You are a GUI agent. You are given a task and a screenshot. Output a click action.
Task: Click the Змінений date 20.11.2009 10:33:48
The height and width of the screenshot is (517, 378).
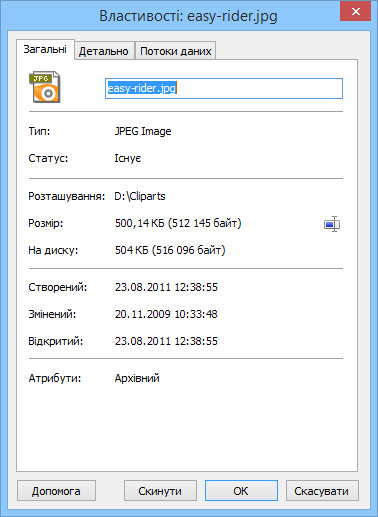(x=166, y=314)
